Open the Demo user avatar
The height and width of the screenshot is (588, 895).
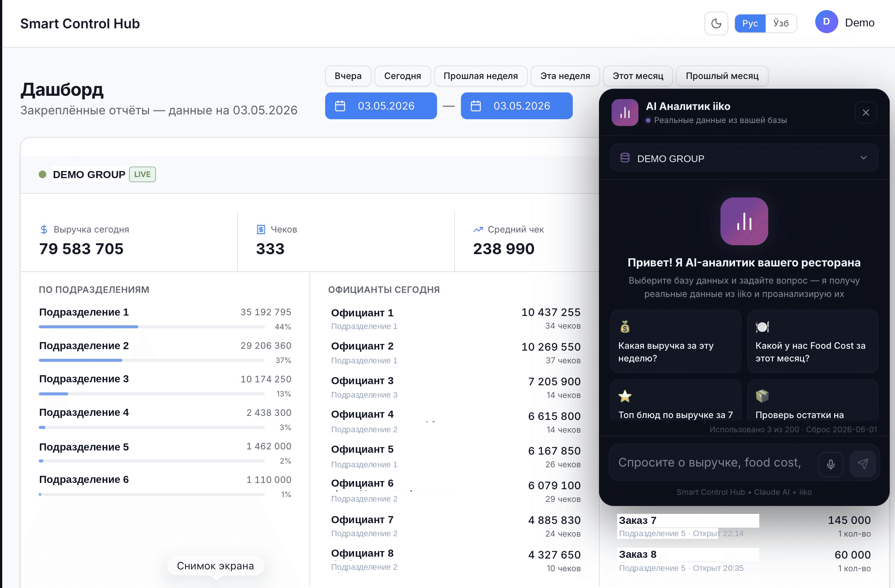tap(826, 22)
